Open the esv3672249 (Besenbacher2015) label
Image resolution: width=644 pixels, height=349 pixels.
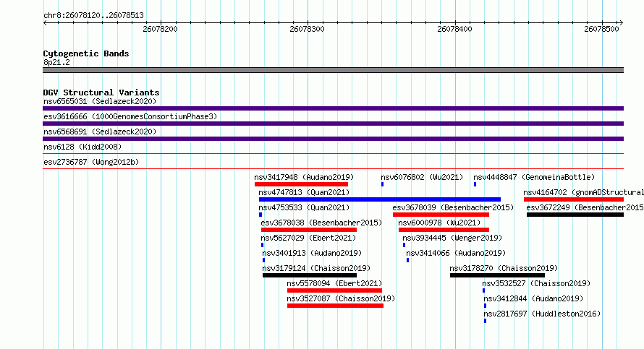coord(585,207)
